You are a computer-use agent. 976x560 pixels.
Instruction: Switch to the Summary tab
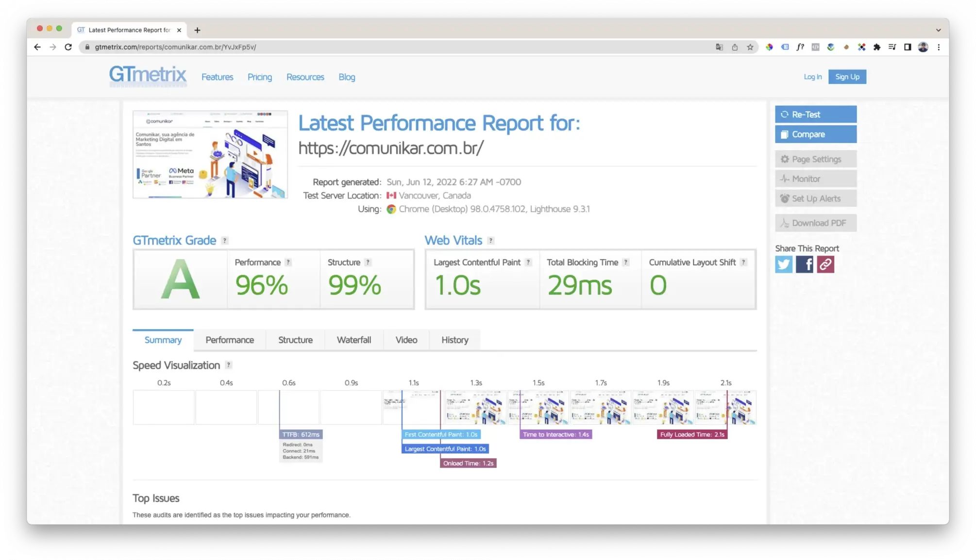click(163, 340)
